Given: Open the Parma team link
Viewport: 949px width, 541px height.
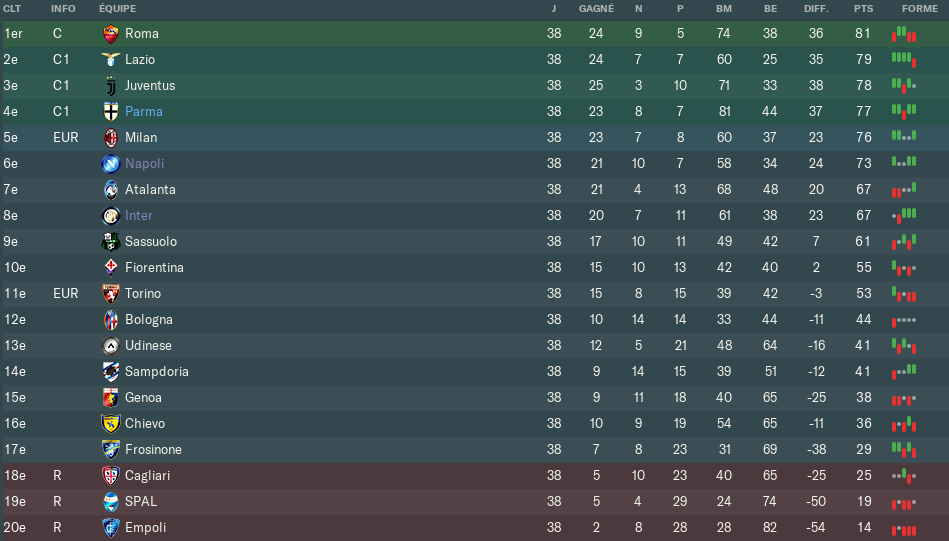Looking at the screenshot, I should pos(143,111).
